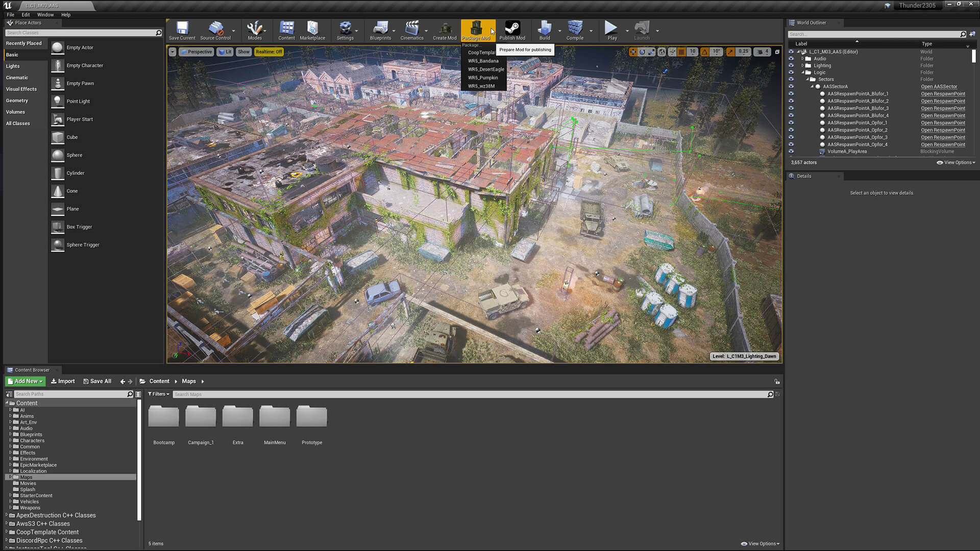The width and height of the screenshot is (980, 551).
Task: Open the Window menu
Action: pos(45,15)
